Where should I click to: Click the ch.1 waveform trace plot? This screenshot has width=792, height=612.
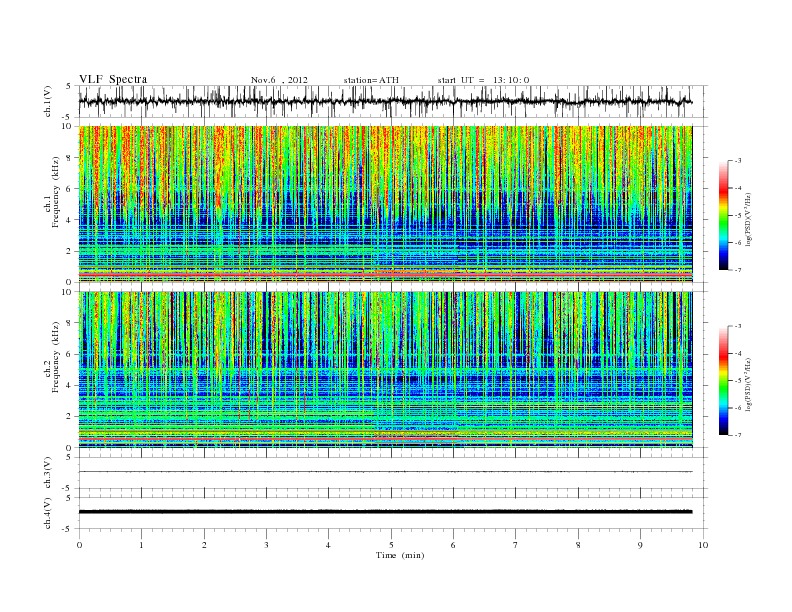click(x=385, y=101)
